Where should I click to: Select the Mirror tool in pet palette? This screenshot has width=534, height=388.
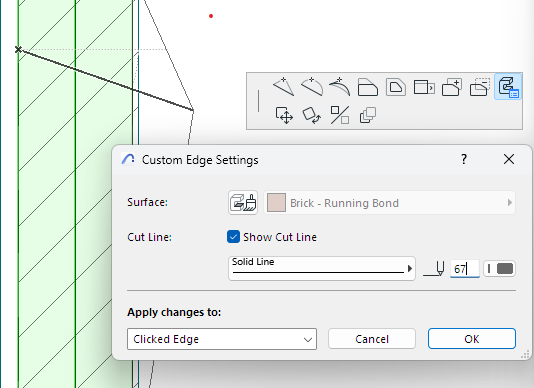pos(340,115)
